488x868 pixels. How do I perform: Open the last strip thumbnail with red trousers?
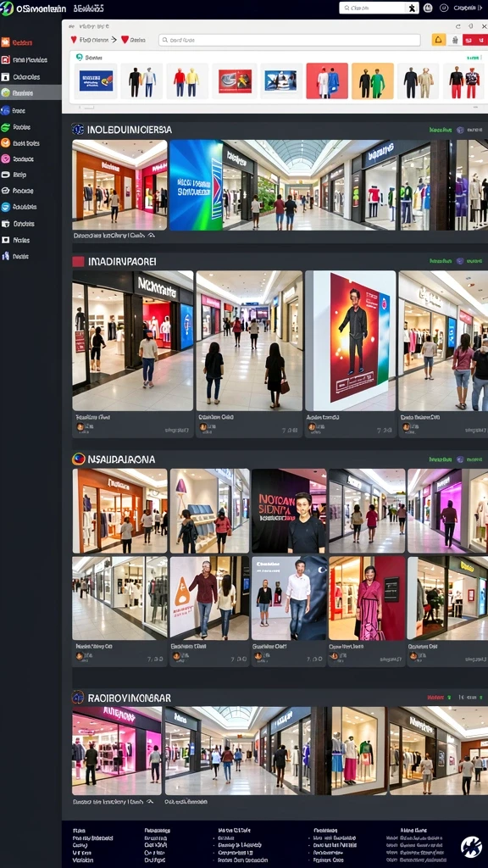pos(464,81)
